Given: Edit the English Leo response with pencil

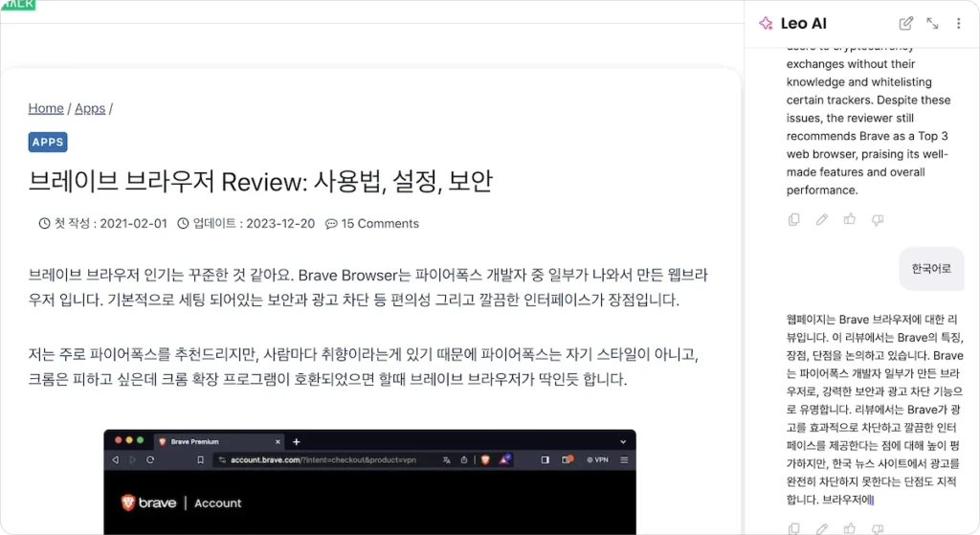Looking at the screenshot, I should [x=822, y=219].
